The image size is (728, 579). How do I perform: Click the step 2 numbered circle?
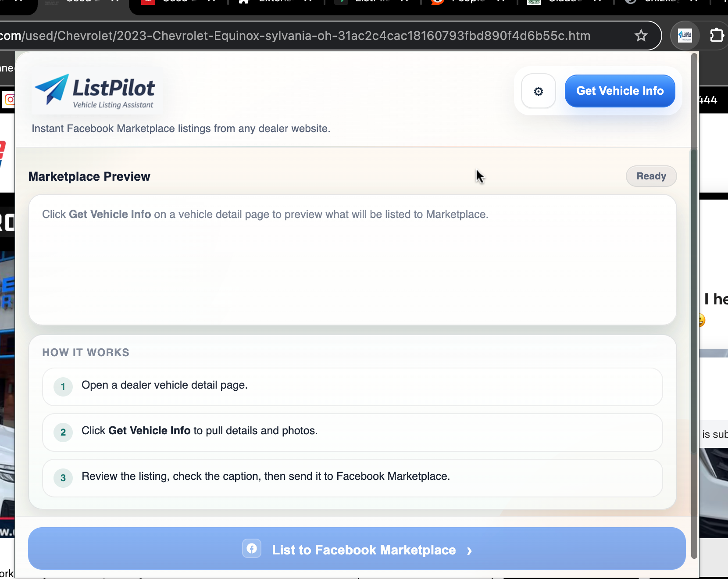click(x=63, y=432)
